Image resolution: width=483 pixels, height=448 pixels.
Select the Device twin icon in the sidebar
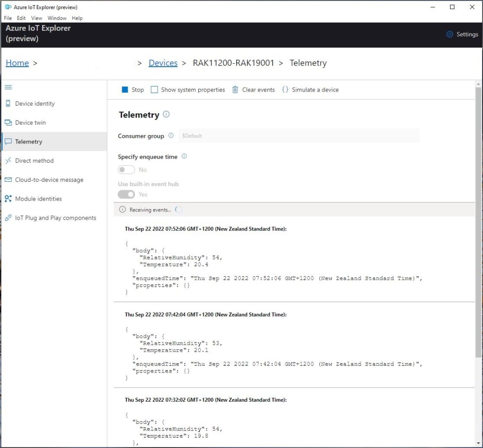[8, 123]
